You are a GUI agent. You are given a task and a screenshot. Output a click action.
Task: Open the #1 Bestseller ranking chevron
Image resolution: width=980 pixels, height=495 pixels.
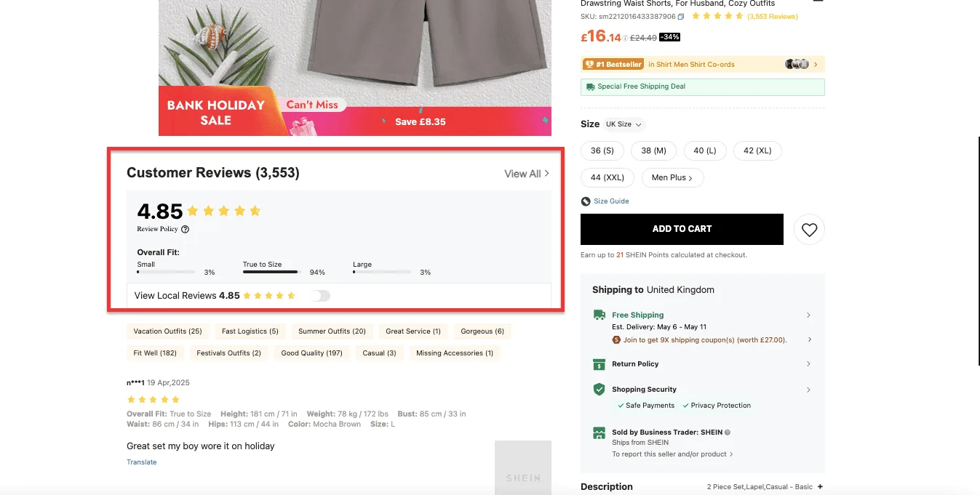[x=816, y=65]
